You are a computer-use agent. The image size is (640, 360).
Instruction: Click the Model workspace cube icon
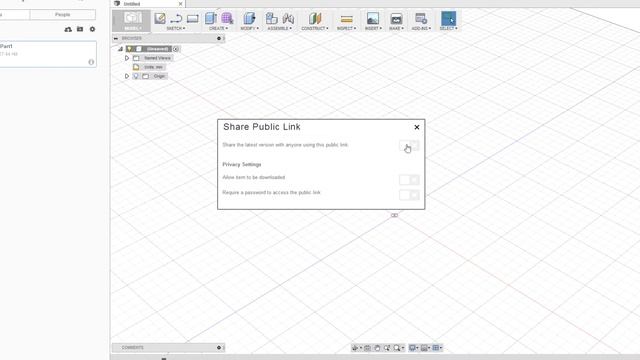133,18
